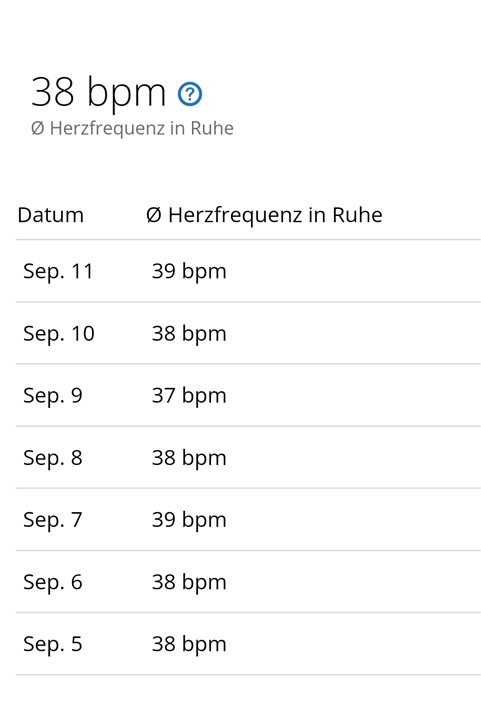Tap the 38 bpm value for Sep. 10

(189, 334)
